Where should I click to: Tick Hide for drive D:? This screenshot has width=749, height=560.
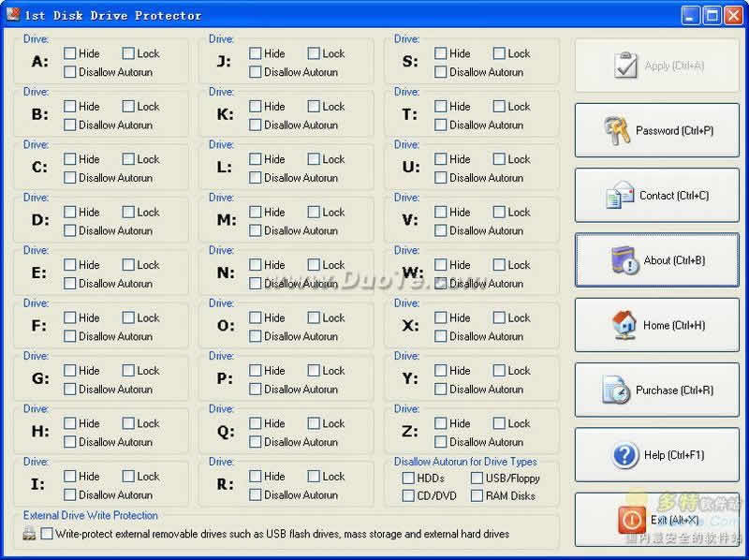(69, 212)
